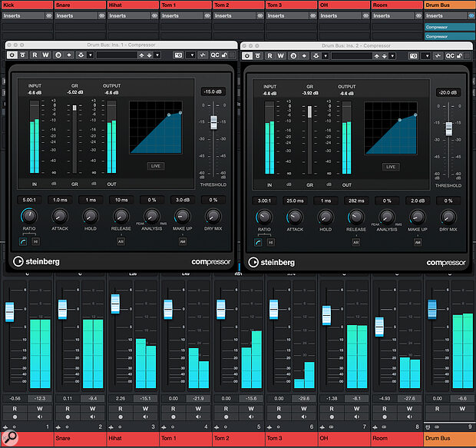Enable Write automation in Ins. 2 Compressor
The width and height of the screenshot is (476, 448).
click(x=281, y=56)
